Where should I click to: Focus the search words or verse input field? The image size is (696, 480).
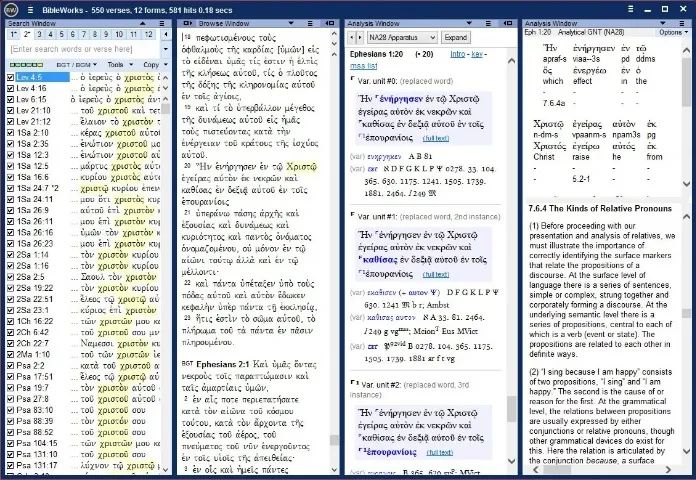coord(84,49)
